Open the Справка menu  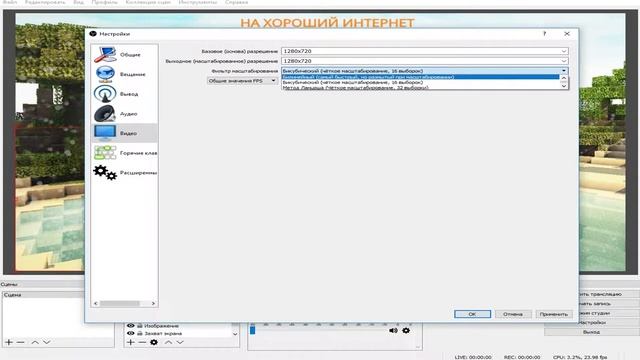tap(236, 2)
